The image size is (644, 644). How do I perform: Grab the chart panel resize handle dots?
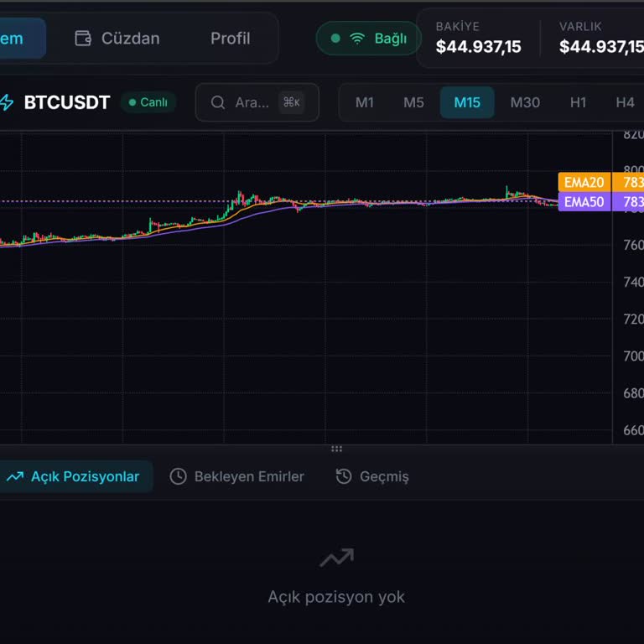(336, 449)
